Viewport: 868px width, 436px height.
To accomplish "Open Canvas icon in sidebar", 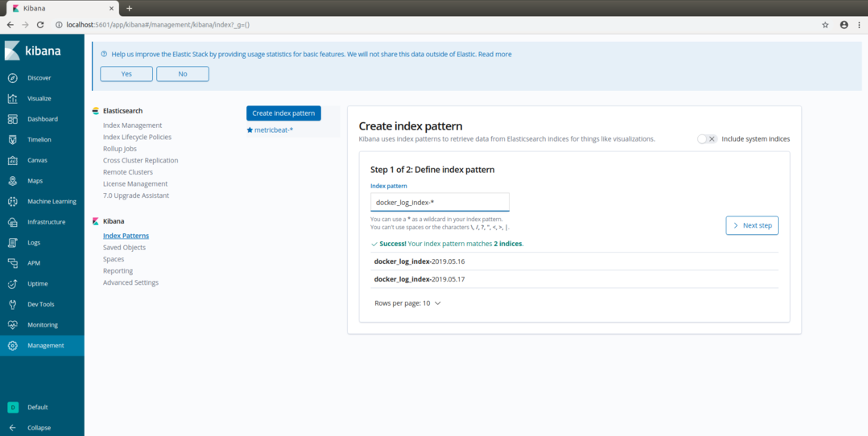I will click(x=12, y=160).
